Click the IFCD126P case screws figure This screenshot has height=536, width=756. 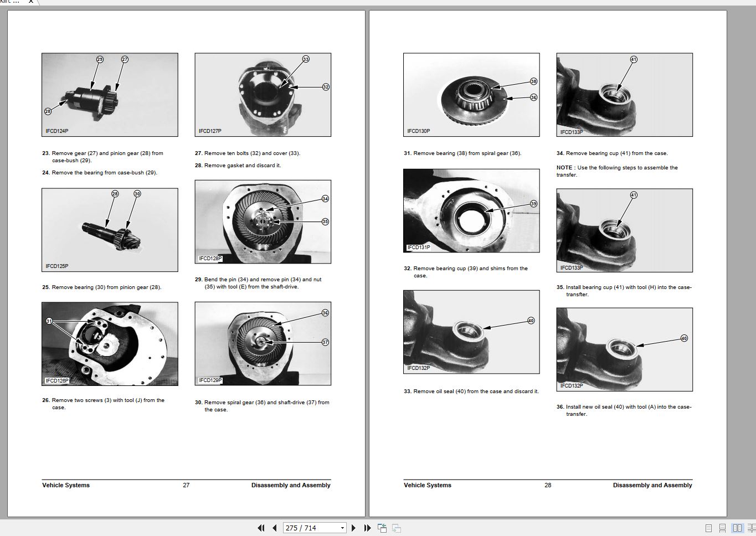tap(110, 344)
